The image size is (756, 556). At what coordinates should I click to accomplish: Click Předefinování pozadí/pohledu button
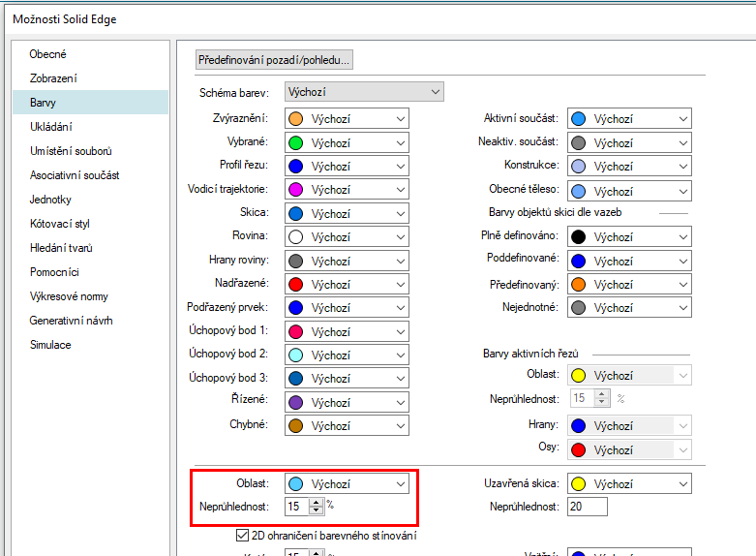click(274, 60)
